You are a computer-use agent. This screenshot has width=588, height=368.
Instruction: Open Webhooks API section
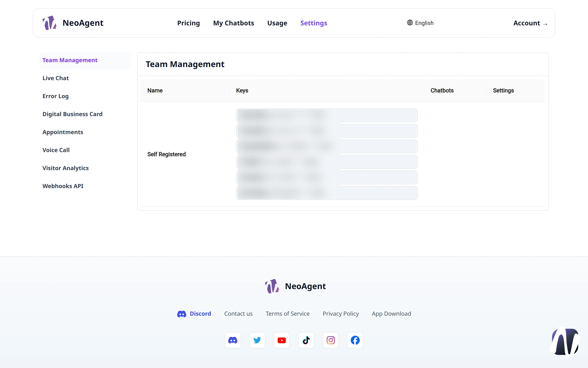pos(63,186)
